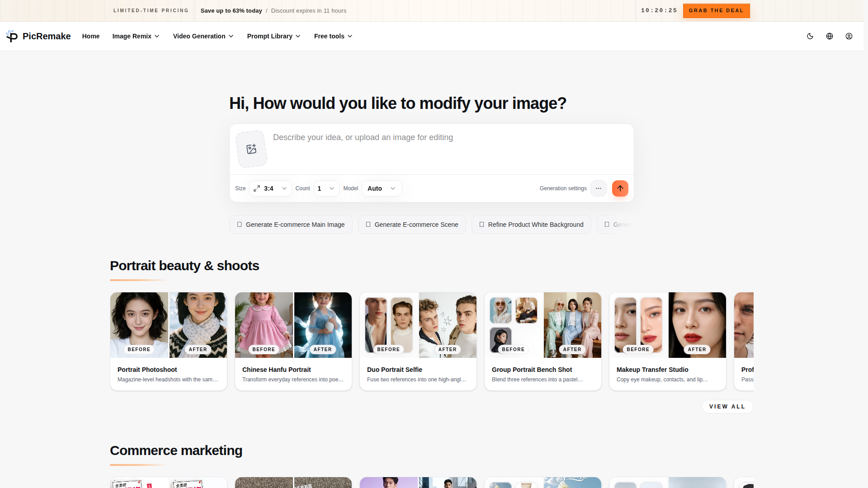Screen dimensions: 868x488
Task: Toggle dark mode with the moon icon
Action: 810,36
